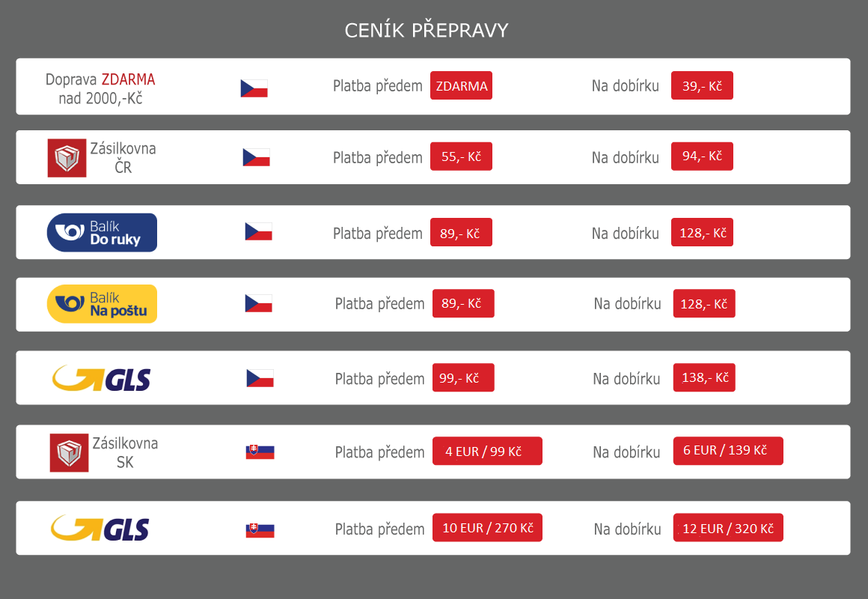The image size is (868, 599).
Task: Click the 99,- Kč GLS prepayment badge
Action: [463, 378]
